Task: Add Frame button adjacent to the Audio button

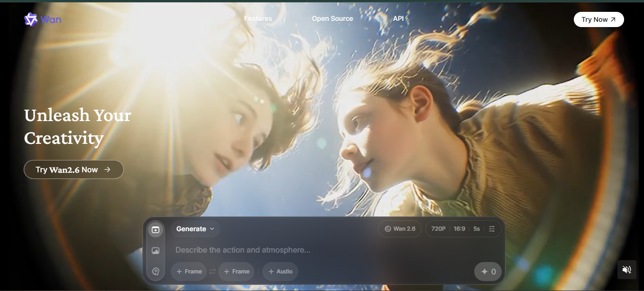Action: click(236, 272)
